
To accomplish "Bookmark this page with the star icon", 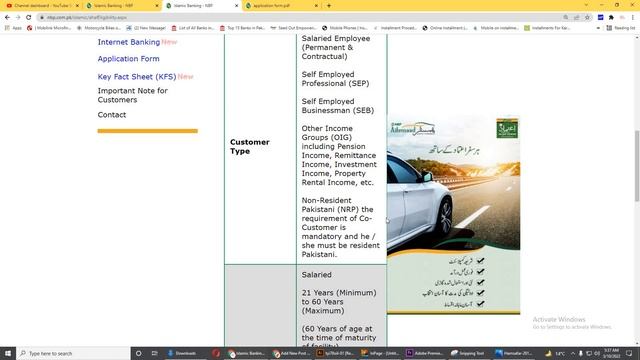I will point(587,18).
